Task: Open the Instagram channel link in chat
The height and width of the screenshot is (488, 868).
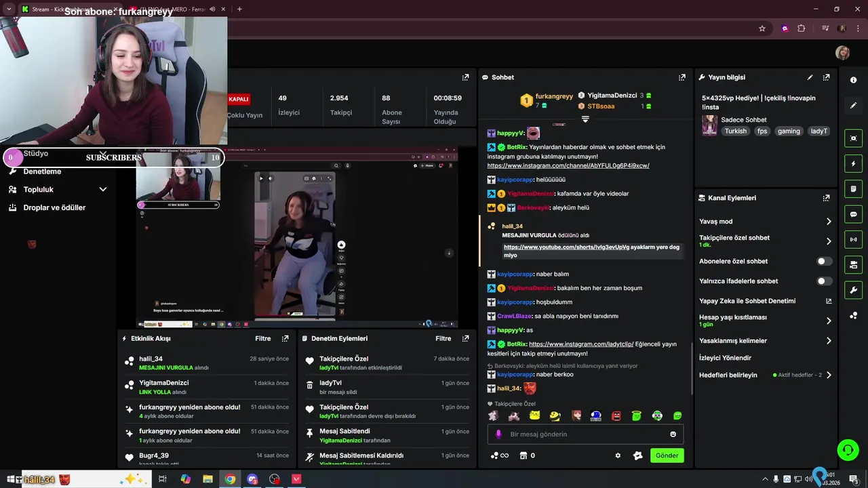Action: click(x=568, y=165)
